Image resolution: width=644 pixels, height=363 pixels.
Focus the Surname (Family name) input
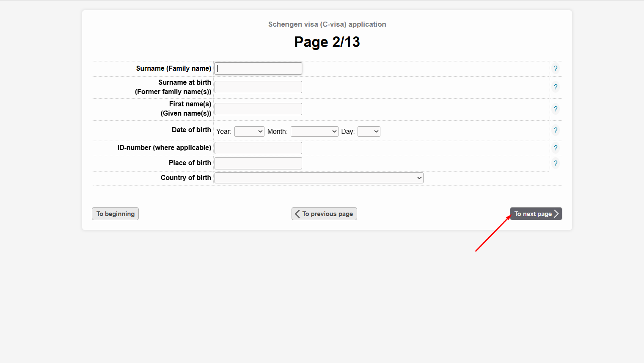coord(258,68)
